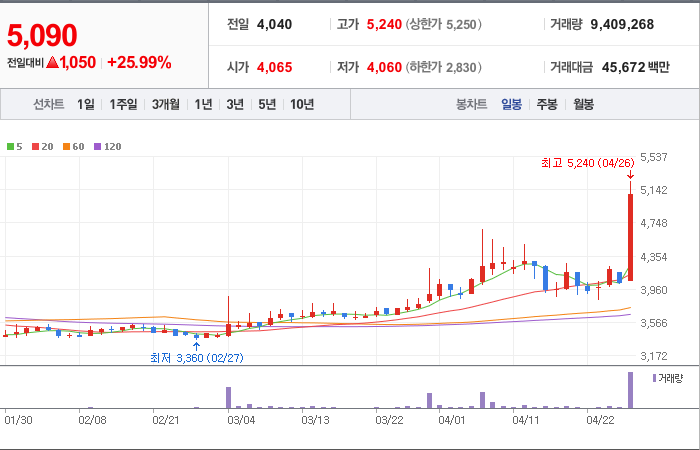Click the 03/13 date axis label

pos(316,420)
